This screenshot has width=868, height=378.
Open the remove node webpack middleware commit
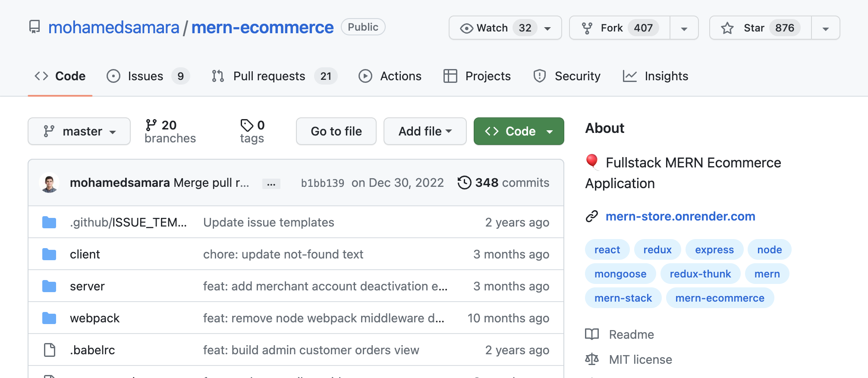pos(324,318)
